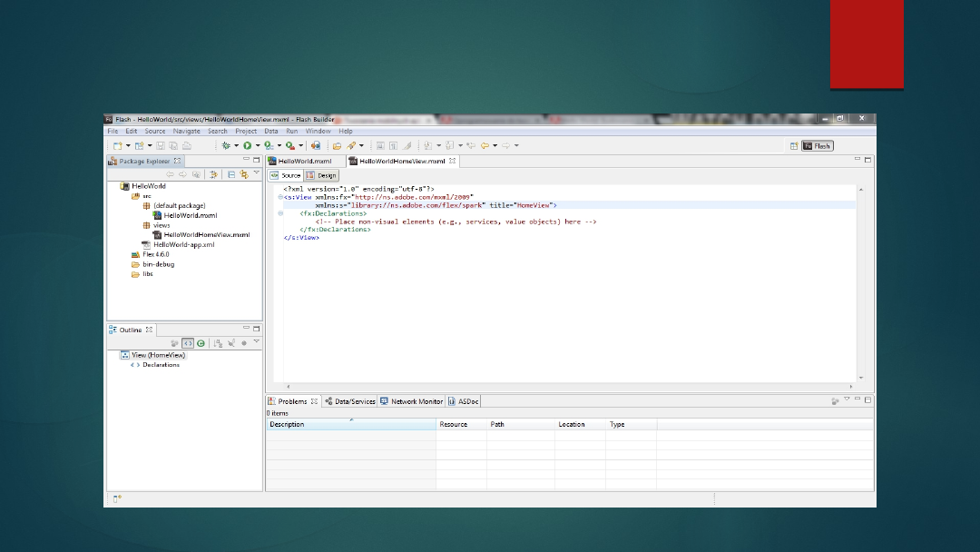Screen dimensions: 980x552
Task: Switch editor to Design mode
Action: (322, 175)
